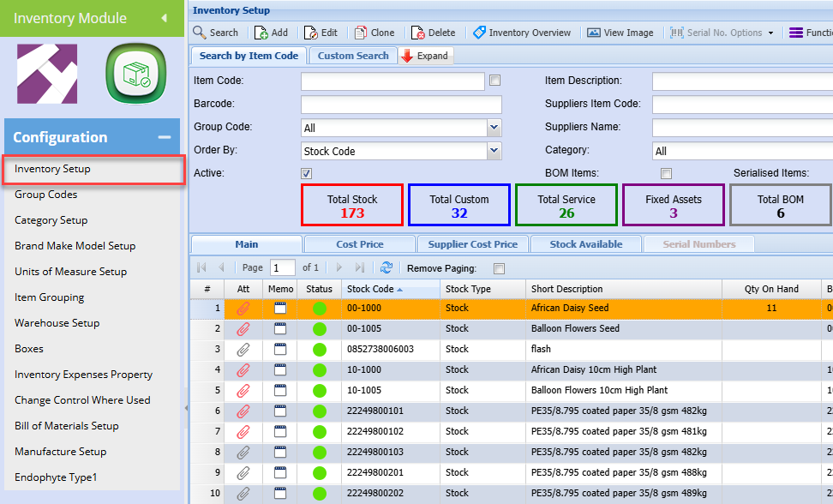
Task: Click the green inventory box icon
Action: pyautogui.click(x=133, y=74)
